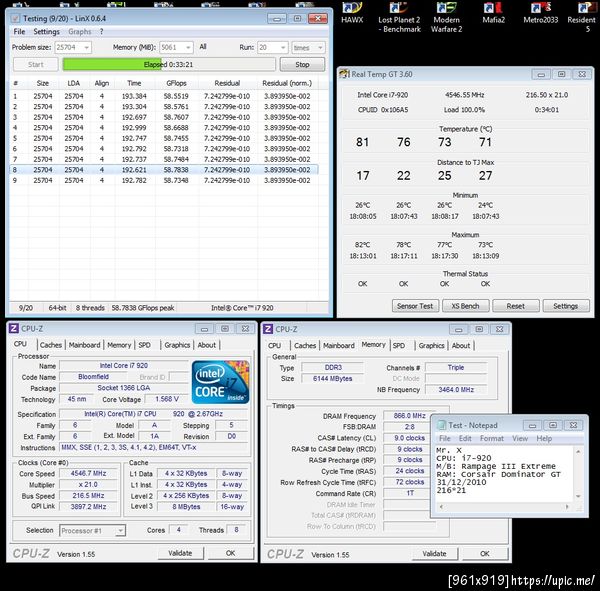Open About tab in right CPU-Z window
600x591 pixels.
(461, 345)
